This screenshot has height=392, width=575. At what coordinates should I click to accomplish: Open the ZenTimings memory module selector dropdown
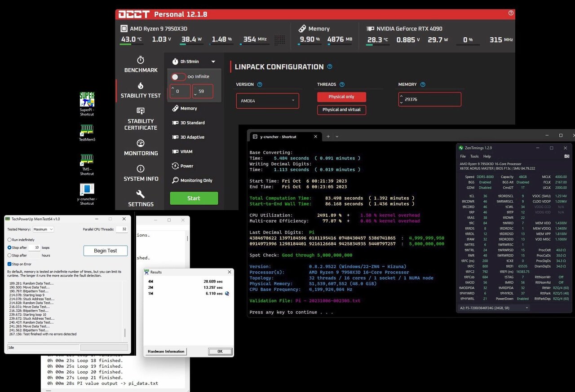(x=493, y=308)
